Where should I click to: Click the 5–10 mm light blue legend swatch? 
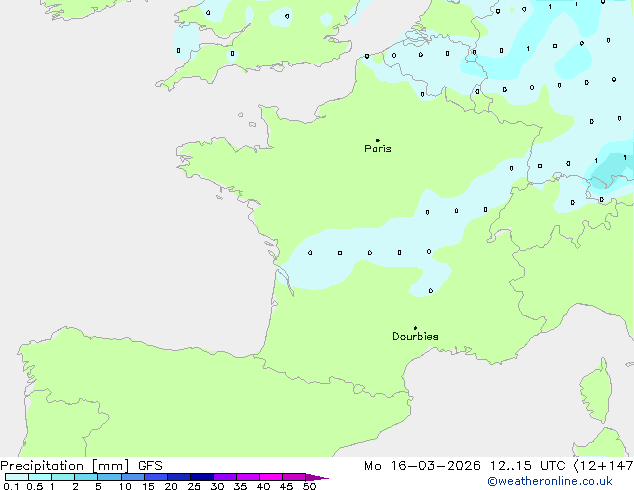(109, 477)
